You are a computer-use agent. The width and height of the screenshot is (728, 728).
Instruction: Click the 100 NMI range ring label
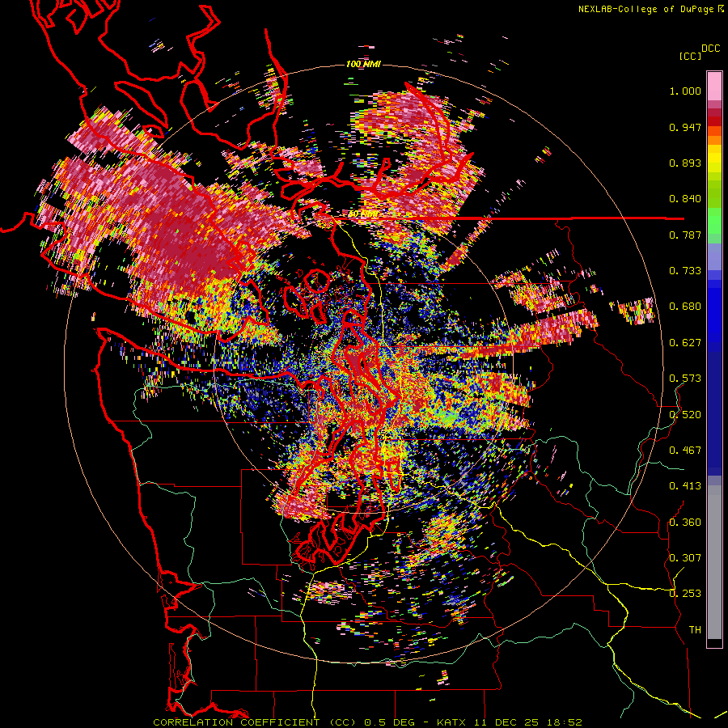363,64
